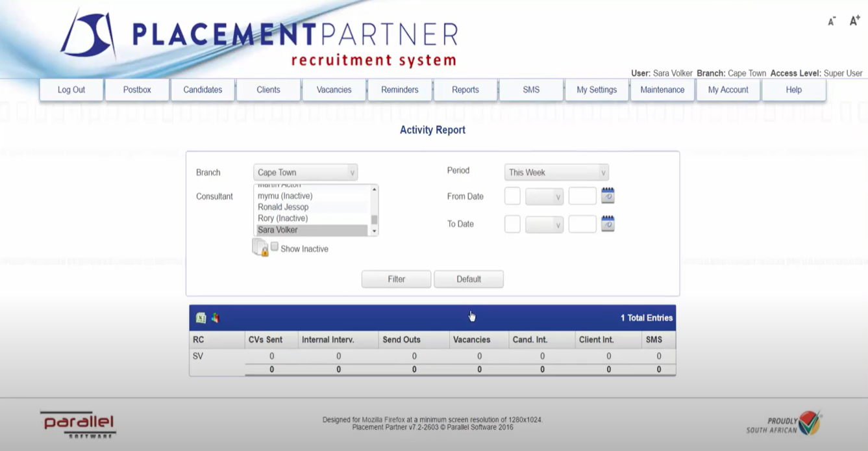Viewport: 868px width, 451px height.
Task: Click the lock icon beside Show Inactive
Action: (x=259, y=246)
